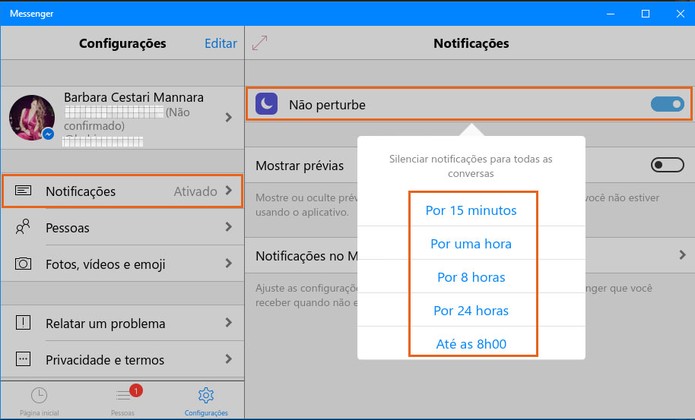The height and width of the screenshot is (420, 695).
Task: Open chevron on Notificações no M row
Action: pyautogui.click(x=683, y=255)
